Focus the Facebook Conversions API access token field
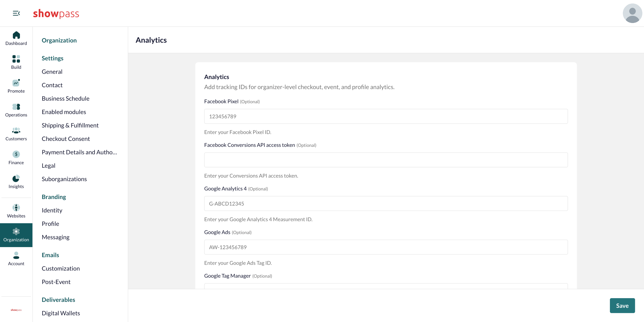This screenshot has height=322, width=644. [x=386, y=160]
